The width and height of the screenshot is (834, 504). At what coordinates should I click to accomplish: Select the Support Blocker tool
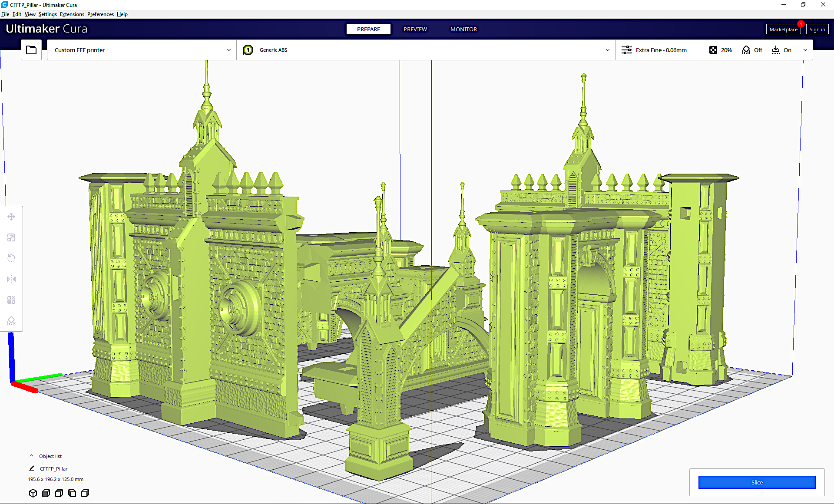11,320
